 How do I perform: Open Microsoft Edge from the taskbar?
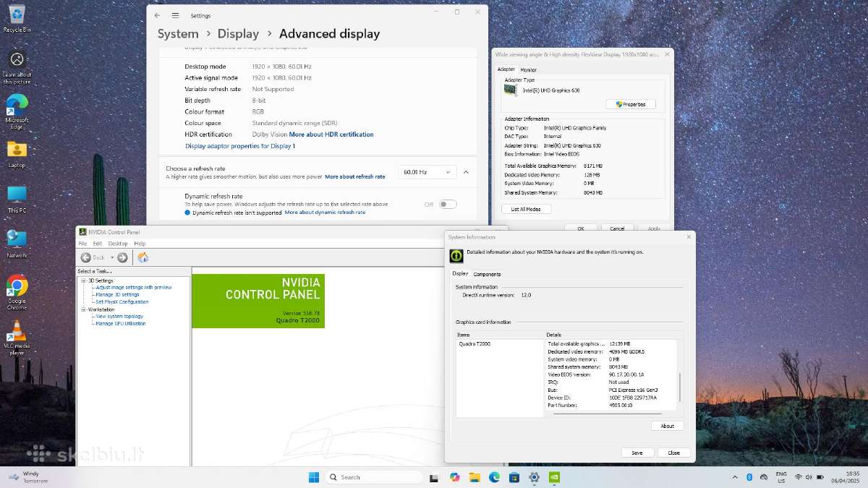click(494, 477)
